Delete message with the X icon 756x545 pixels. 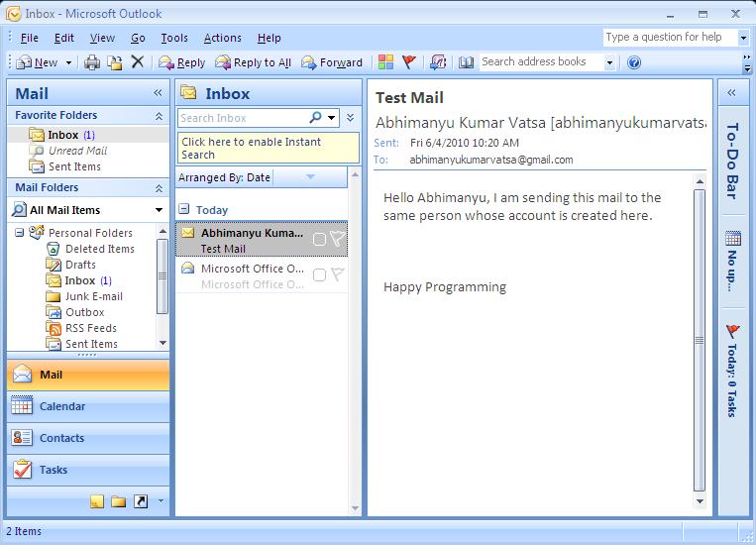click(138, 61)
